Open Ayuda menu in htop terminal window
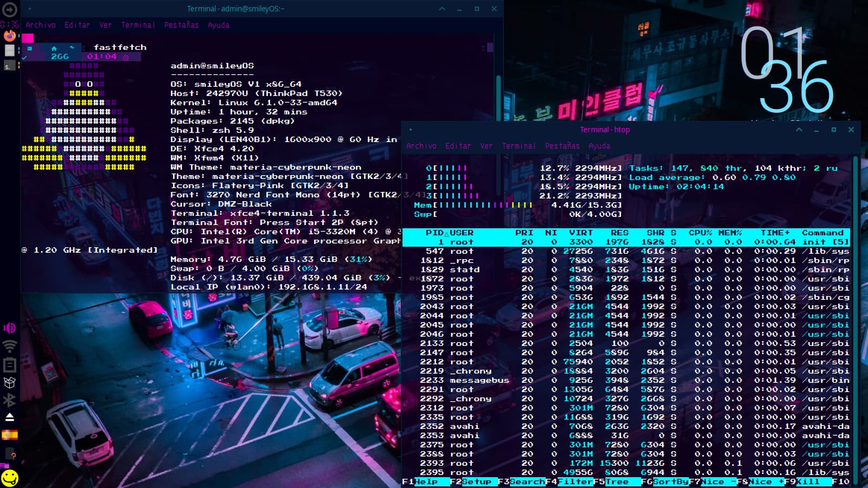Viewport: 868px width, 488px height. pos(599,146)
